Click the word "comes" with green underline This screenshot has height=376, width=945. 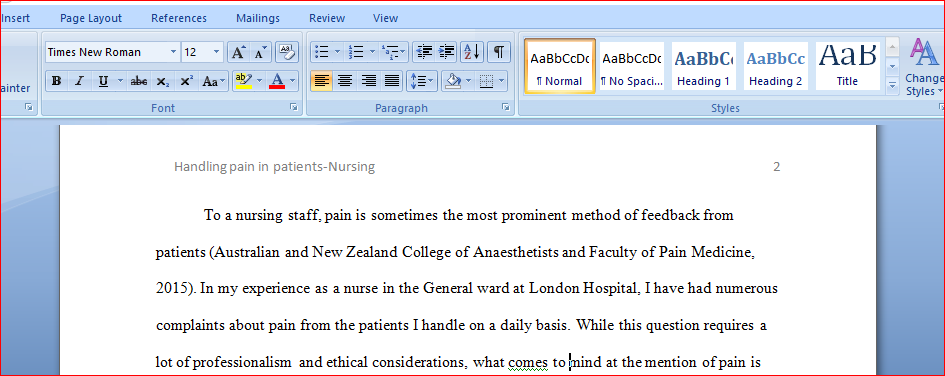(x=527, y=363)
